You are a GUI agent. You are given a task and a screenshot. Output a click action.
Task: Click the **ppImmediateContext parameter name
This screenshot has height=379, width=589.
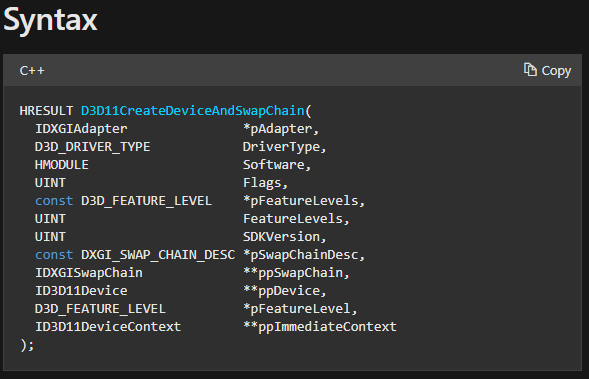pyautogui.click(x=319, y=327)
